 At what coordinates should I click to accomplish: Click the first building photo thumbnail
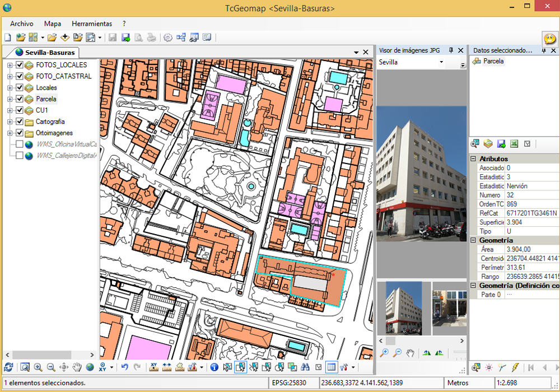[x=404, y=308]
